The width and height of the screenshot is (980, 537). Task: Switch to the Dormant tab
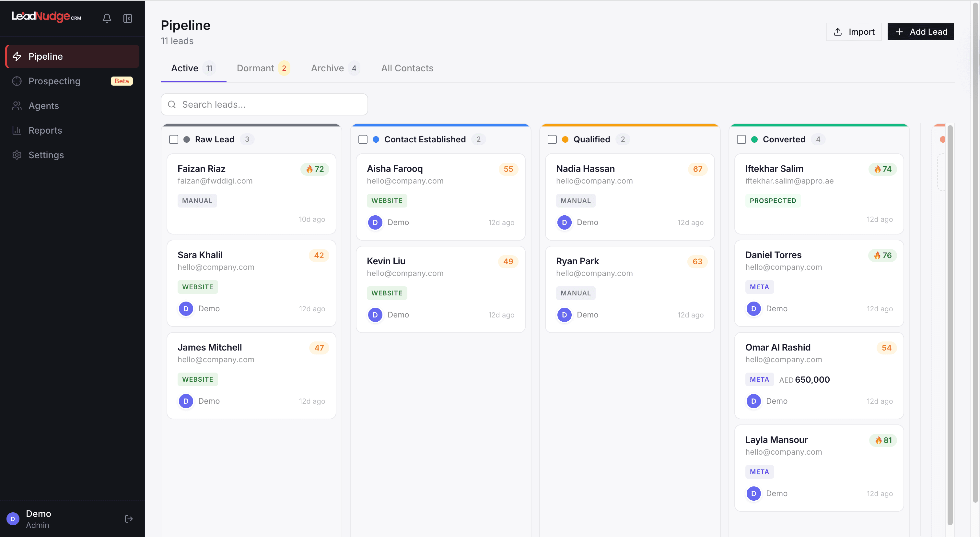(263, 68)
